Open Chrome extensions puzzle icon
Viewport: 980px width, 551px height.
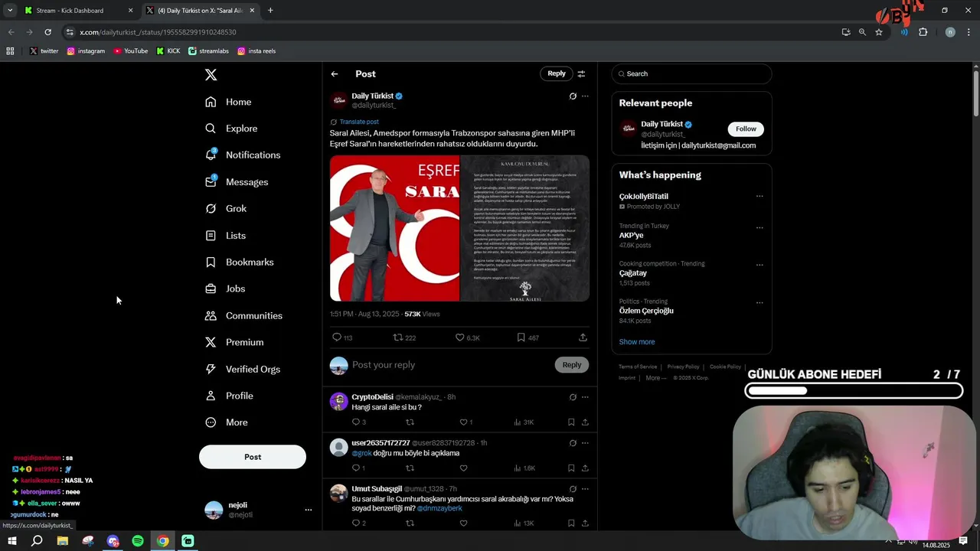923,32
